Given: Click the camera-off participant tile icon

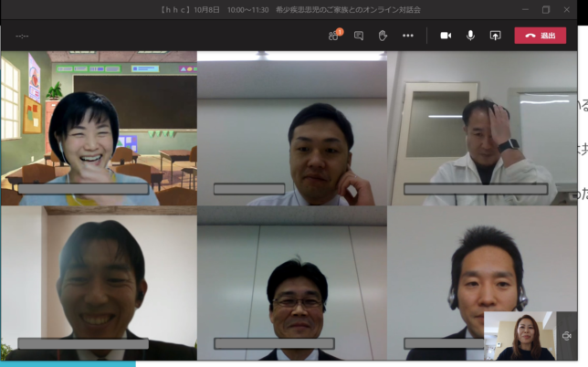Looking at the screenshot, I should click(x=567, y=337).
